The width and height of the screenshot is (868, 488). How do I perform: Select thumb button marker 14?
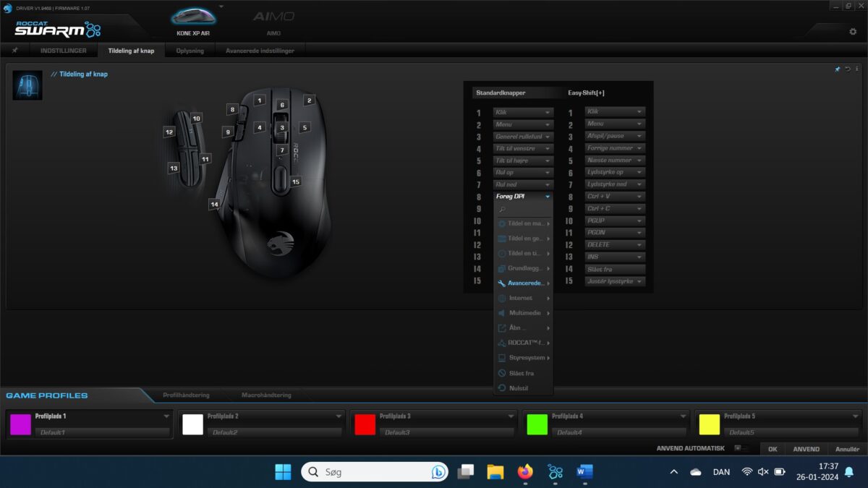[214, 205]
